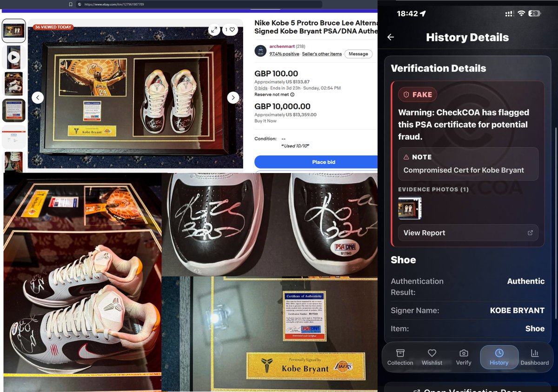Play the video thumbnail in the eBay gallery
This screenshot has height=392, width=558.
click(14, 57)
